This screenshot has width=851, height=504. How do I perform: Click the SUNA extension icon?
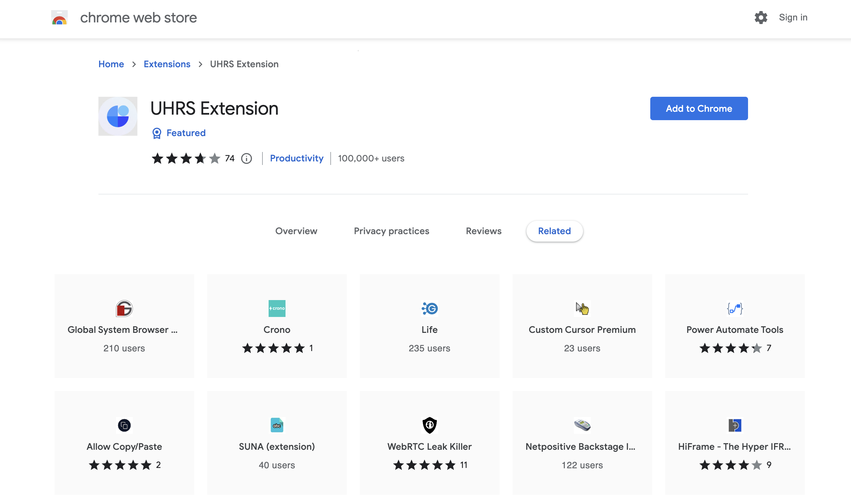[277, 425]
